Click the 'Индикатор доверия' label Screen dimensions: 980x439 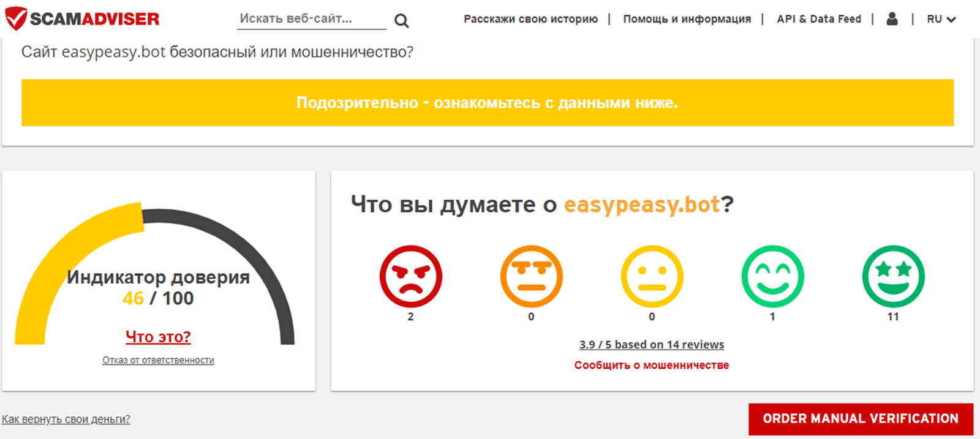click(x=158, y=277)
